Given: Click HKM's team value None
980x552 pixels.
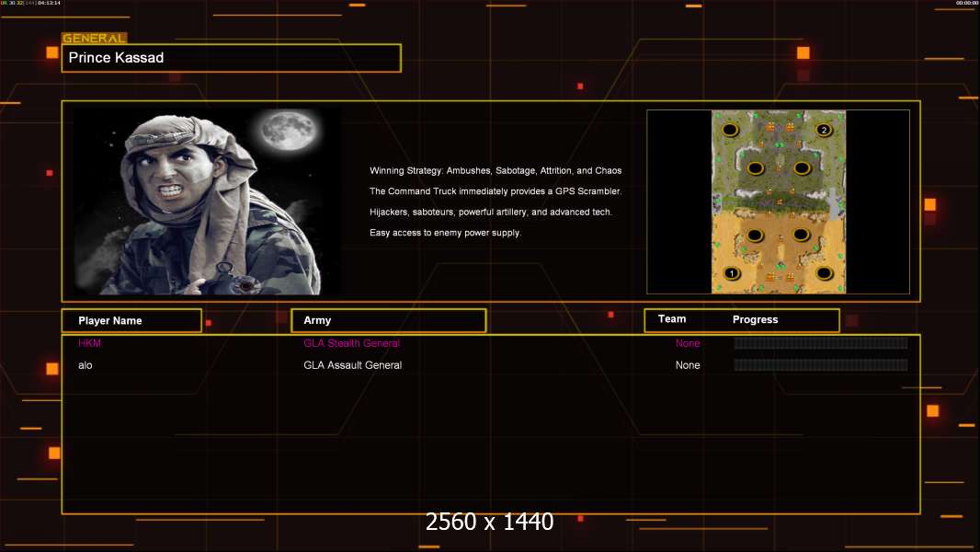Looking at the screenshot, I should 688,343.
